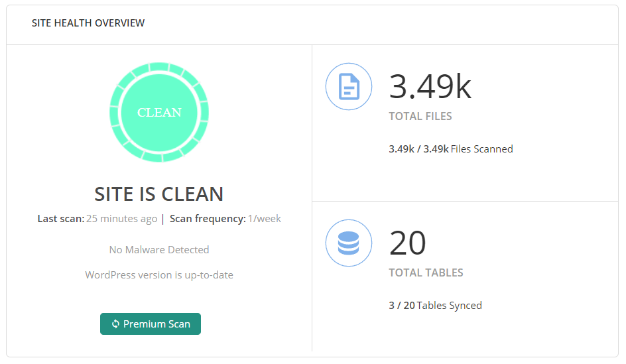626x364 pixels.
Task: Click the refresh icon inside Premium Scan
Action: click(x=115, y=324)
